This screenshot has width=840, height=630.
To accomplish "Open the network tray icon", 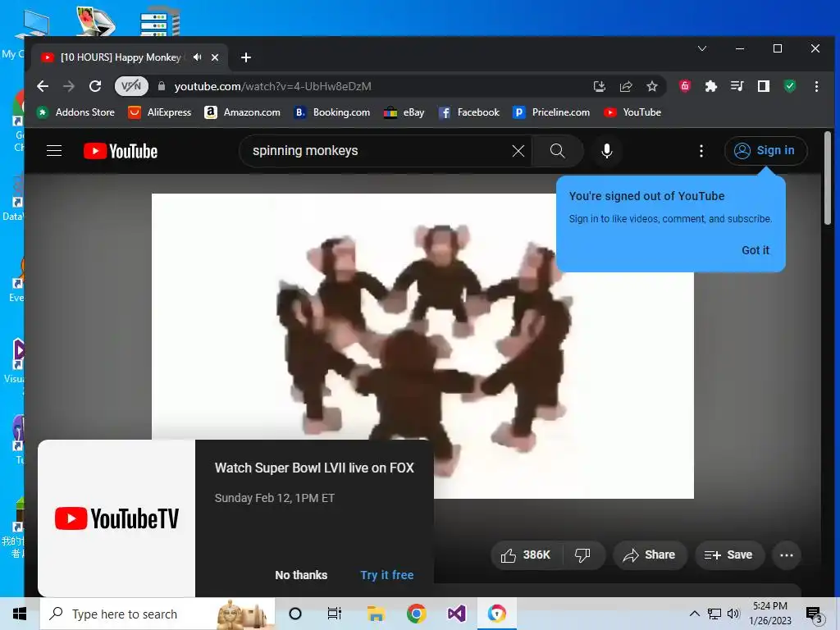I will click(714, 614).
